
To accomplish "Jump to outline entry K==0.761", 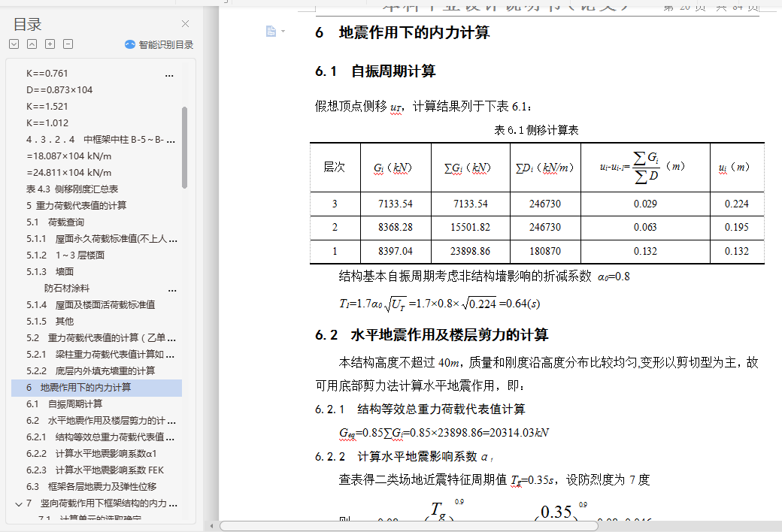I will [x=47, y=74].
